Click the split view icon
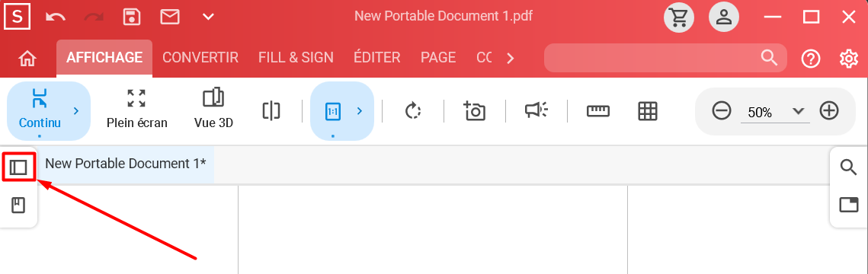The image size is (868, 274). point(271,111)
